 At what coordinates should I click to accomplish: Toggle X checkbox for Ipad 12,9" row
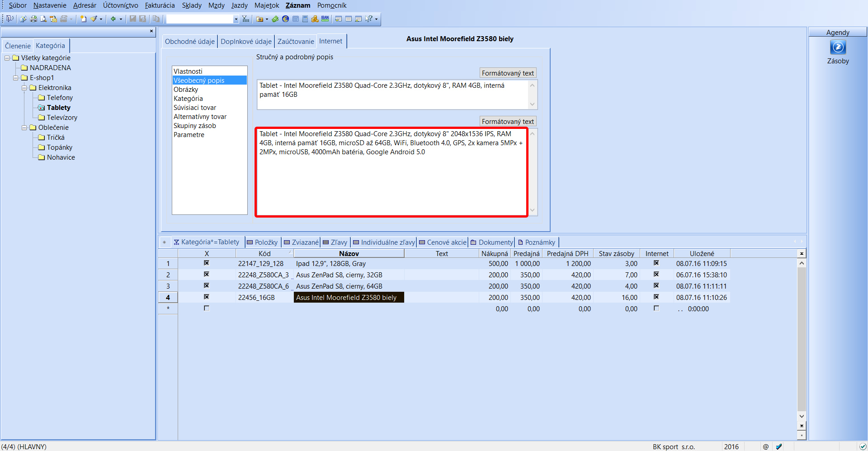click(207, 263)
